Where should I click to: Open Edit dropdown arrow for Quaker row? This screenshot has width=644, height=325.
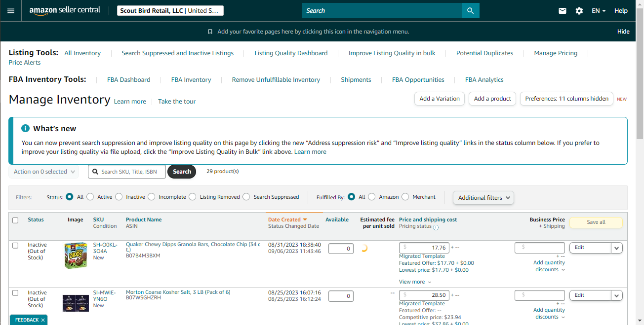[617, 248]
